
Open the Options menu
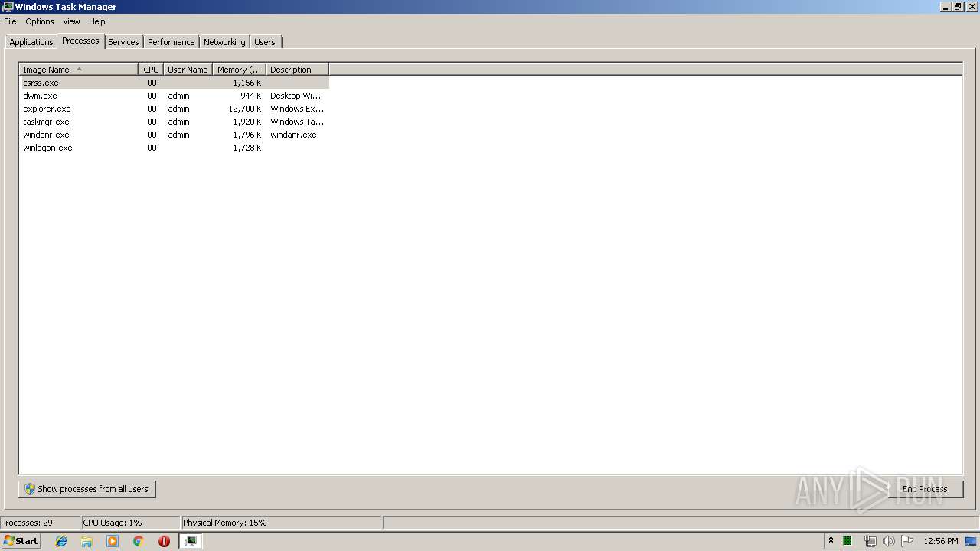click(x=40, y=21)
